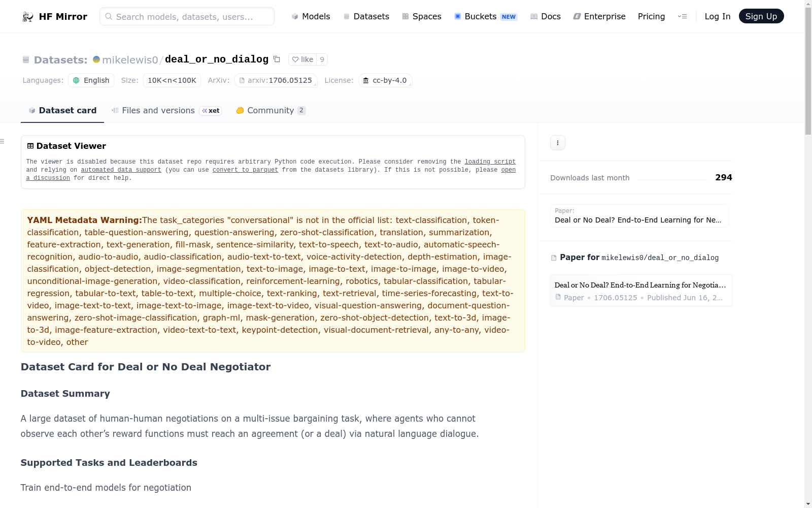Image resolution: width=812 pixels, height=508 pixels.
Task: Open the cc-by-4.0 license tag
Action: click(385, 80)
